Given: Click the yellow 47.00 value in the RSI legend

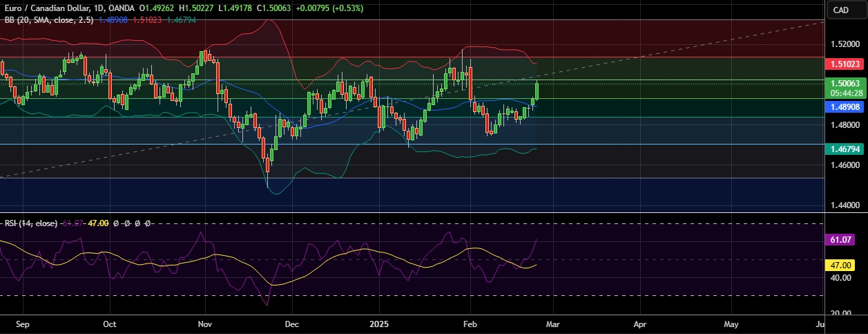Looking at the screenshot, I should pyautogui.click(x=99, y=223).
